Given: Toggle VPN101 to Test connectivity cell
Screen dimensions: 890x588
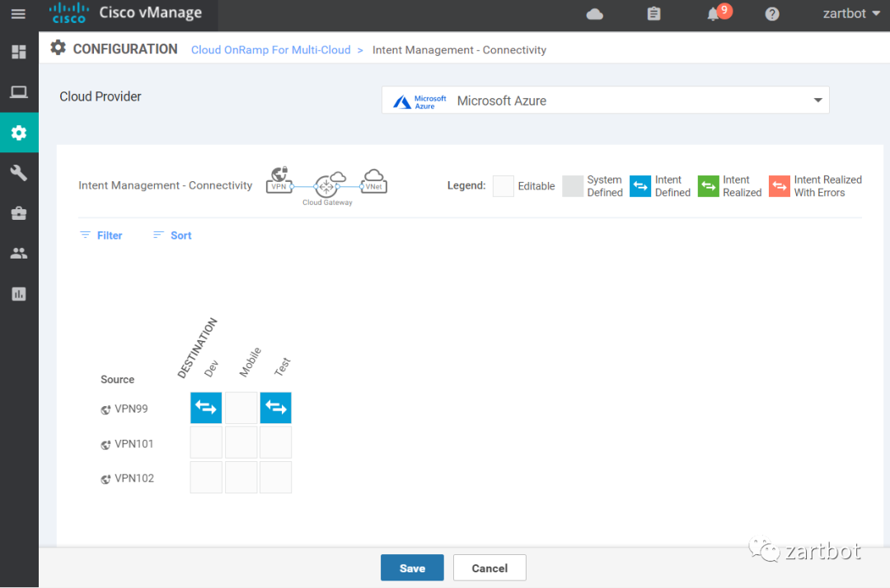Looking at the screenshot, I should 276,442.
